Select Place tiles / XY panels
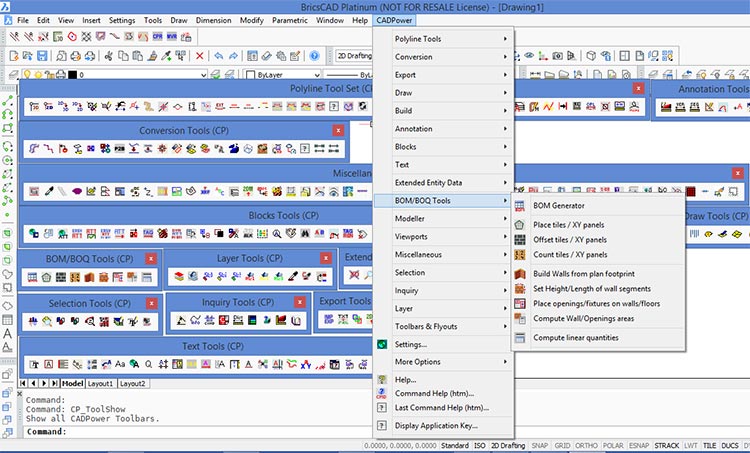The width and height of the screenshot is (750, 453). (x=569, y=225)
